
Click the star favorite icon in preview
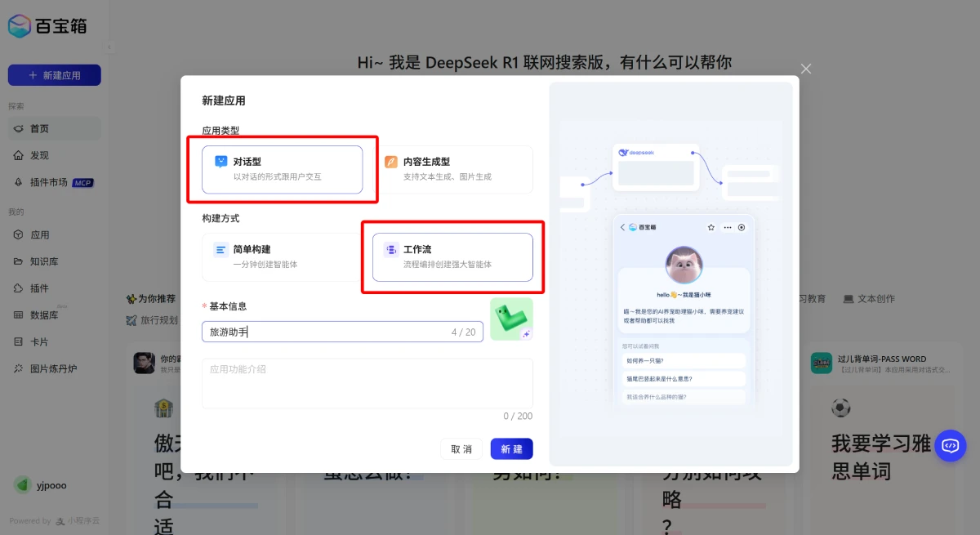point(711,228)
